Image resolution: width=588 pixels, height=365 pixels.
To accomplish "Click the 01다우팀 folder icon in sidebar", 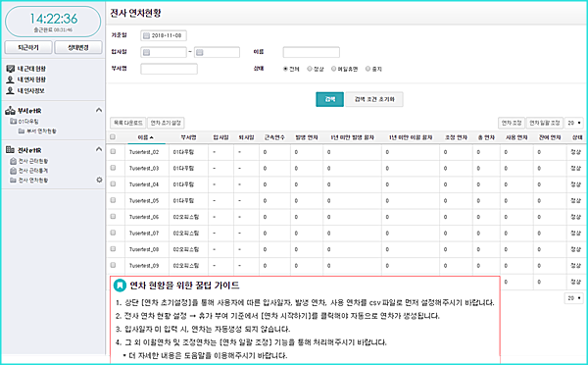I will click(x=13, y=122).
